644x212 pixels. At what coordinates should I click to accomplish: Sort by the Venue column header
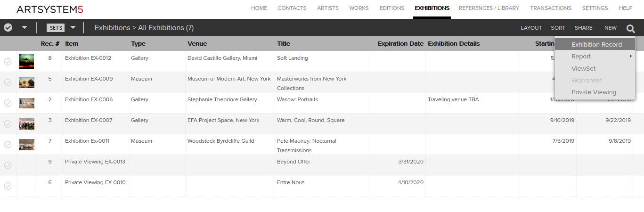click(197, 43)
